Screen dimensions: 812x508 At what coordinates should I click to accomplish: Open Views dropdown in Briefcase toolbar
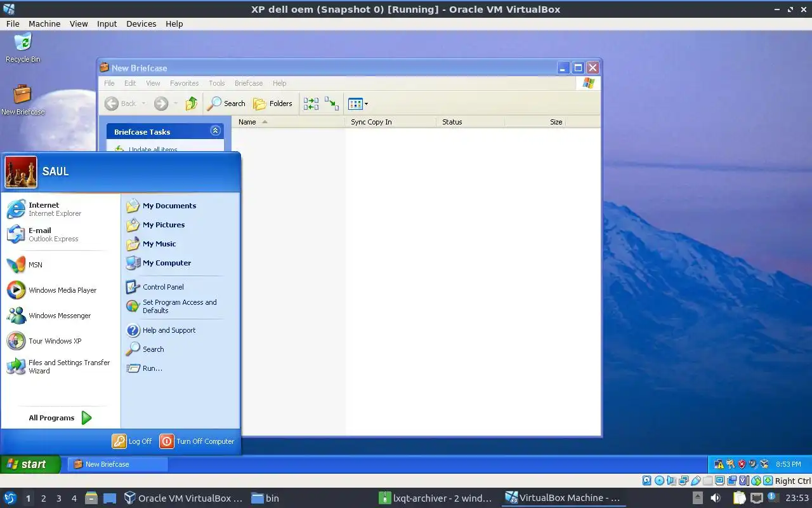click(358, 104)
